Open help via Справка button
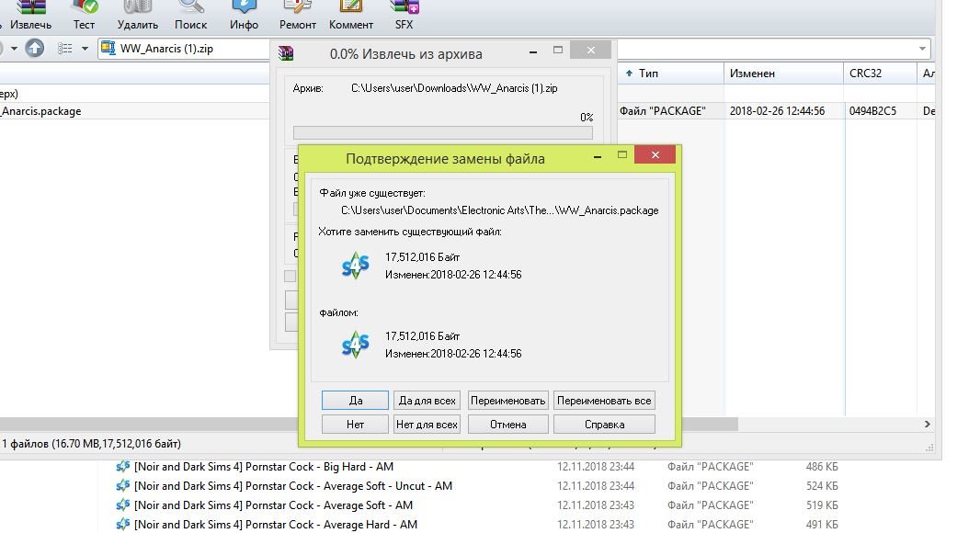The width and height of the screenshot is (980, 533). (x=604, y=425)
